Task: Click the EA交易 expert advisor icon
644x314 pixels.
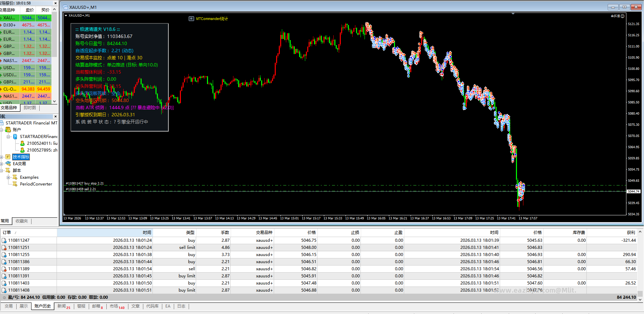Action: (8, 164)
